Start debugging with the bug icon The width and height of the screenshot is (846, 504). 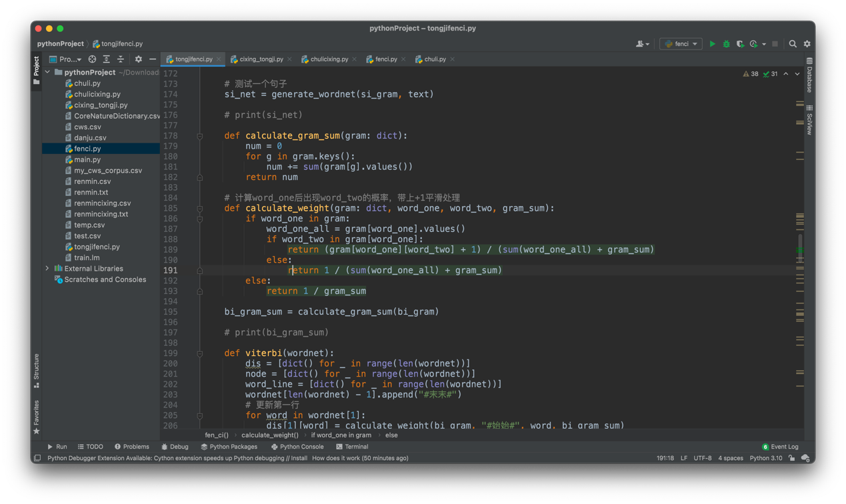(x=726, y=44)
